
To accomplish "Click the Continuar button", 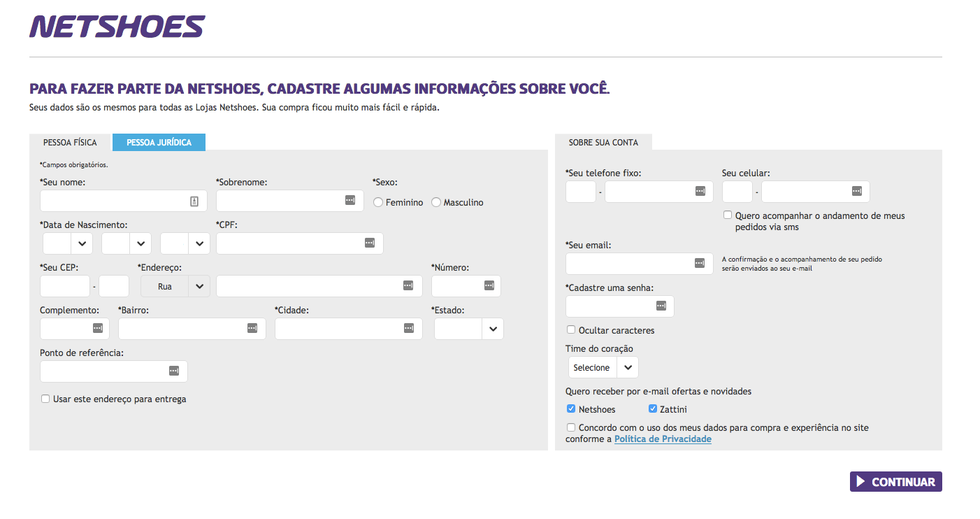I will [896, 482].
